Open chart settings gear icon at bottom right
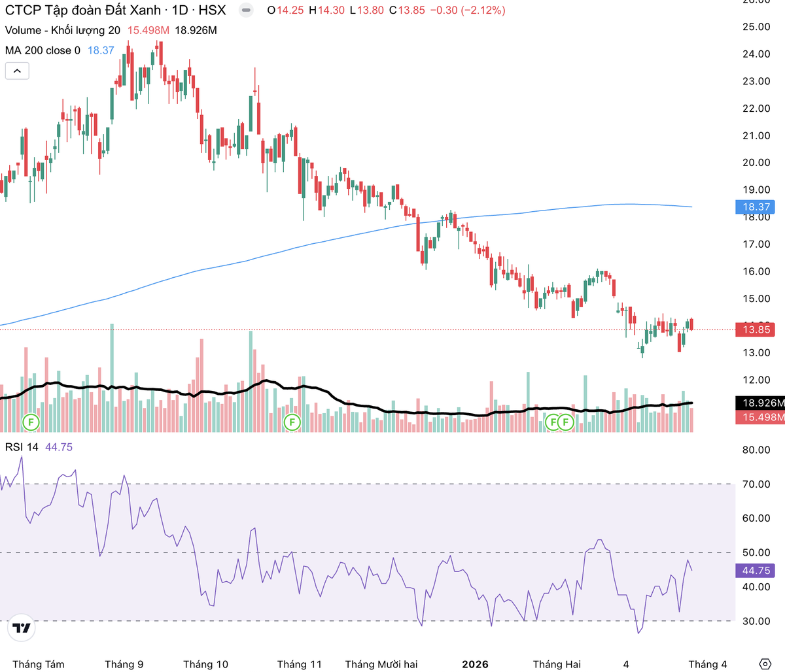 (x=765, y=664)
